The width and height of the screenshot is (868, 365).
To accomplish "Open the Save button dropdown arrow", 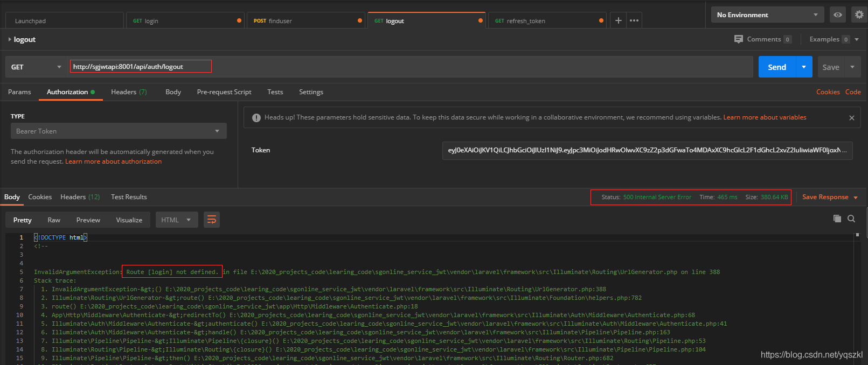I will pos(852,67).
